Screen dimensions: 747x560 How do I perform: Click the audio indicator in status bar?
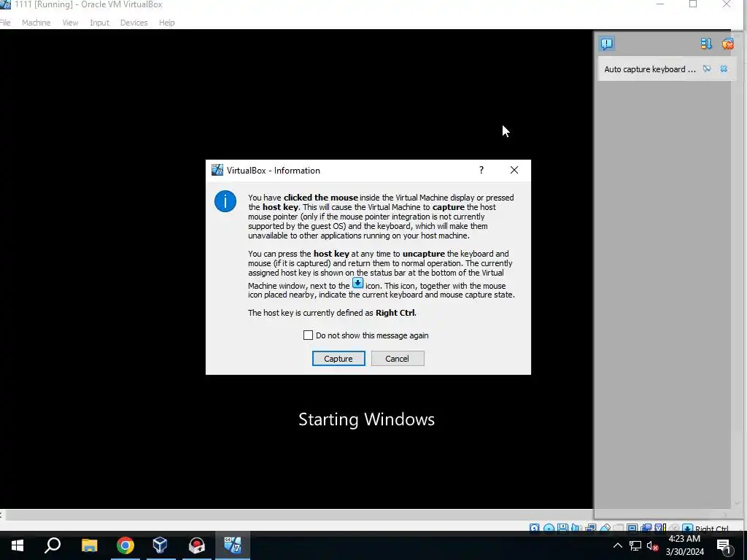(x=576, y=528)
